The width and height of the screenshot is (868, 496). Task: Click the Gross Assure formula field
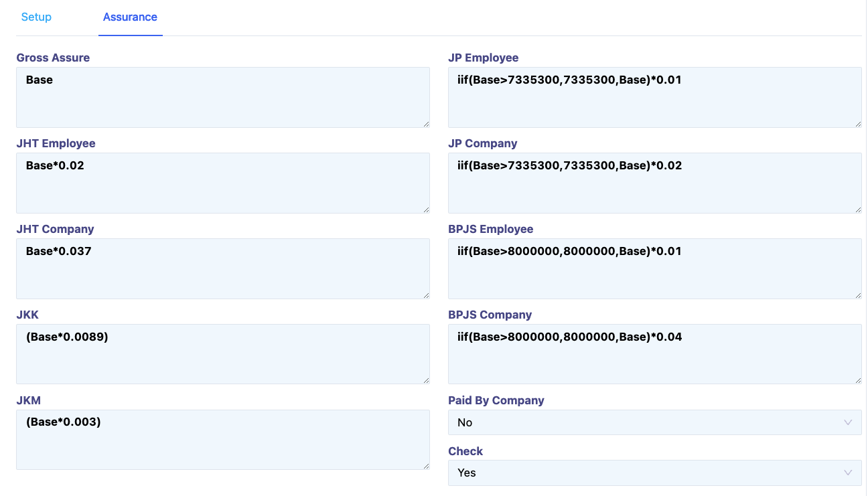(222, 97)
